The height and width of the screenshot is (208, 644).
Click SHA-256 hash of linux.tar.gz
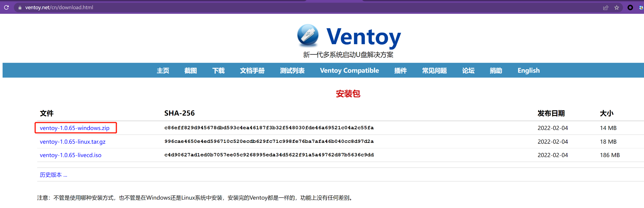[x=269, y=141]
